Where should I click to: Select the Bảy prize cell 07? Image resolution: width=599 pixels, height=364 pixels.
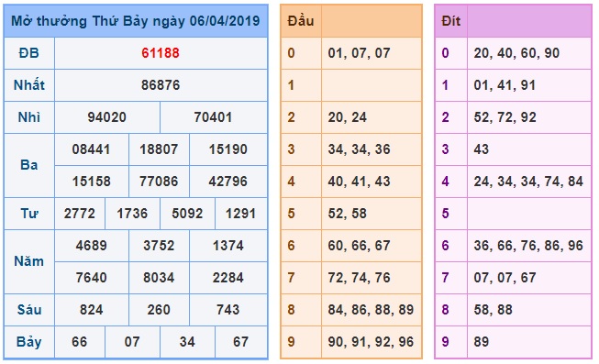[x=132, y=342]
